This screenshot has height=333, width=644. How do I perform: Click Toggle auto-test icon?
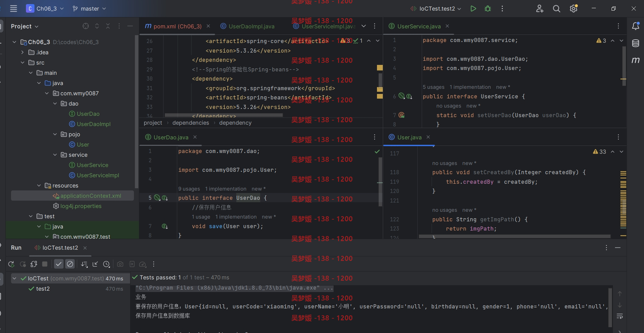point(33,264)
